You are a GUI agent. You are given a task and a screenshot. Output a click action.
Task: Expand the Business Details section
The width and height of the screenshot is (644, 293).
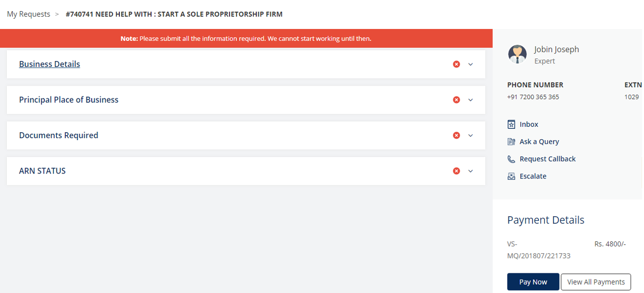tap(471, 64)
